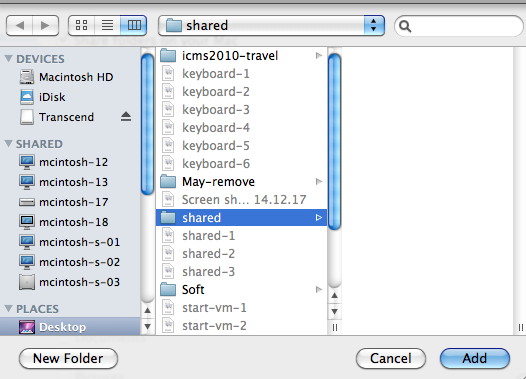The image size is (526, 379).
Task: Select column view mode
Action: point(134,25)
